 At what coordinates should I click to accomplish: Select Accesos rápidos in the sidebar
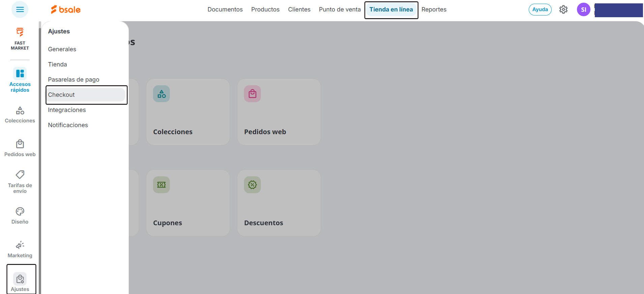tap(20, 80)
